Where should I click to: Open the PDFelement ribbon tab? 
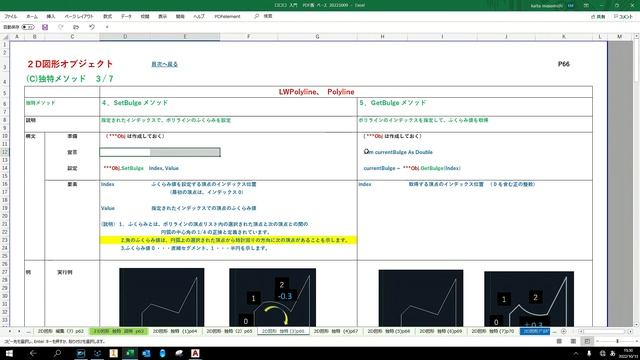pyautogui.click(x=227, y=16)
